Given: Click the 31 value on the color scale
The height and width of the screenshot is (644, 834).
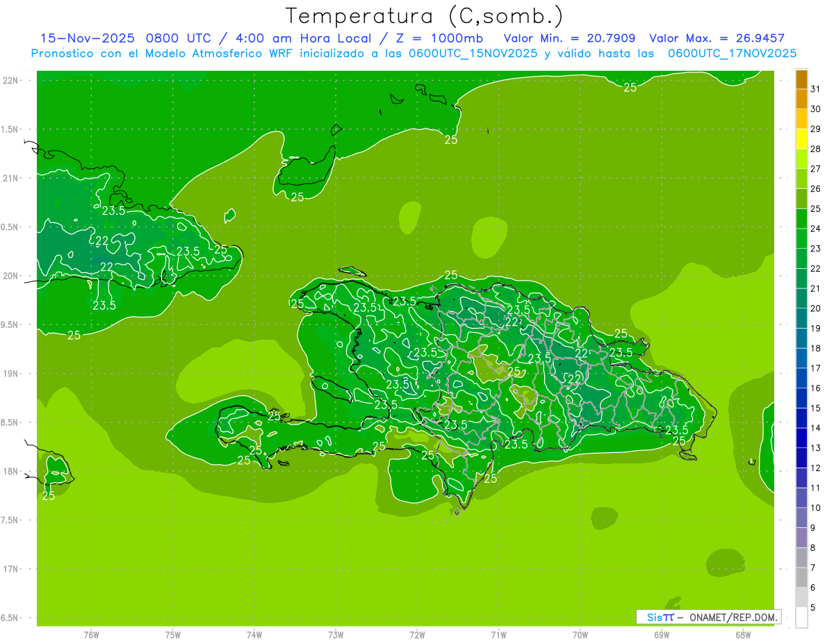Looking at the screenshot, I should coord(815,89).
